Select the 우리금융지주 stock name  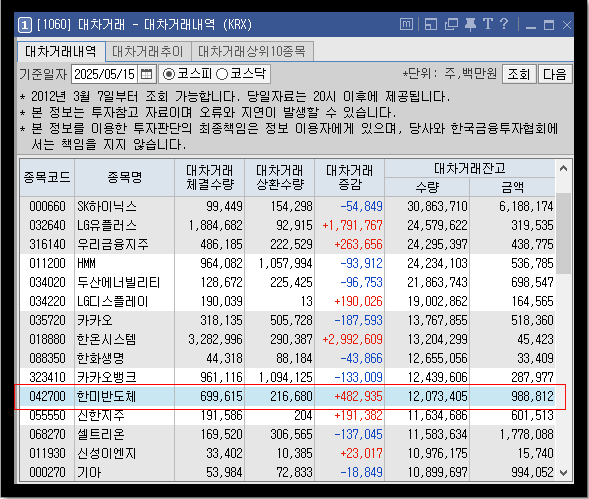point(113,244)
